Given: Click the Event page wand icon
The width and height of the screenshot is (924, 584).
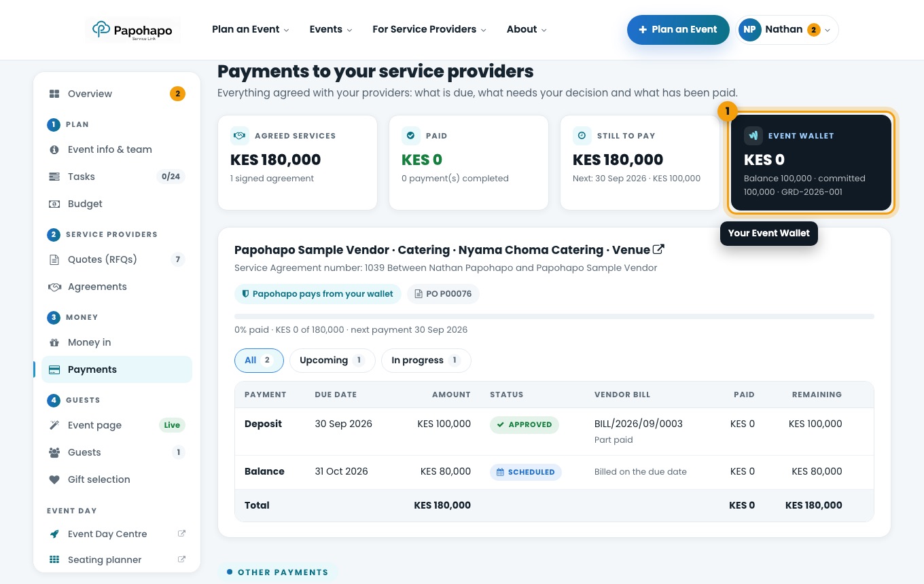Looking at the screenshot, I should (x=54, y=425).
